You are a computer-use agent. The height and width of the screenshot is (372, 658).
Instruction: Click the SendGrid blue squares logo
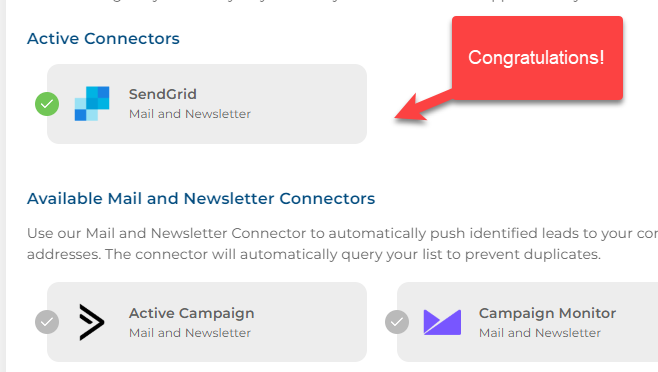92,104
